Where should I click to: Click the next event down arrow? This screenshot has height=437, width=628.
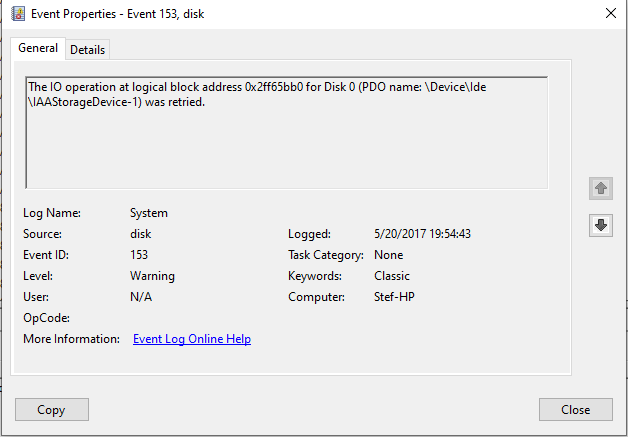[600, 226]
